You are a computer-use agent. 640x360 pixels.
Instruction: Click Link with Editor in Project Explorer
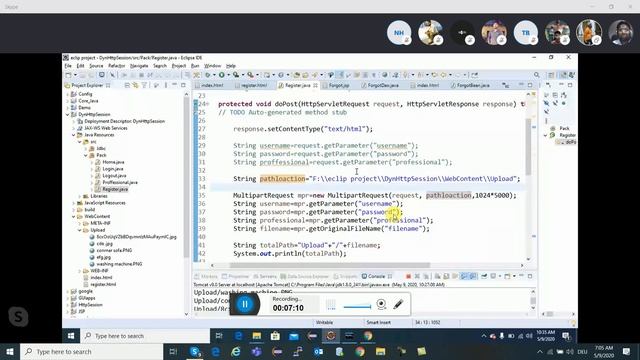tap(135, 85)
